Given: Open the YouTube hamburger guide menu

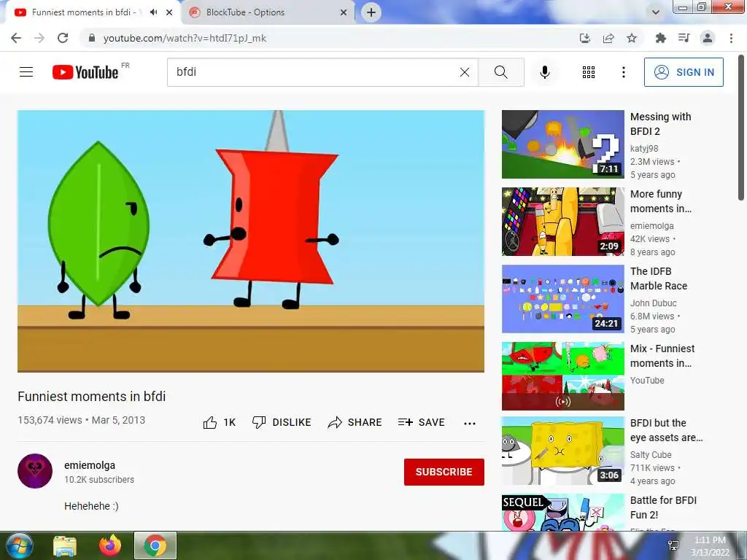Looking at the screenshot, I should (26, 72).
